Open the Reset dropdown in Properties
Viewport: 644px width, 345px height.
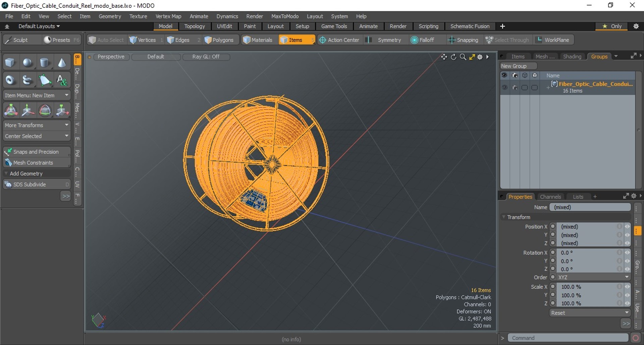590,313
